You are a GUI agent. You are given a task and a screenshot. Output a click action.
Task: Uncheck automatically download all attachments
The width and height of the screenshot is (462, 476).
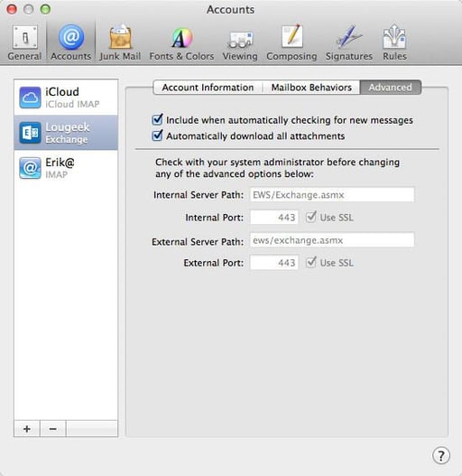(157, 135)
